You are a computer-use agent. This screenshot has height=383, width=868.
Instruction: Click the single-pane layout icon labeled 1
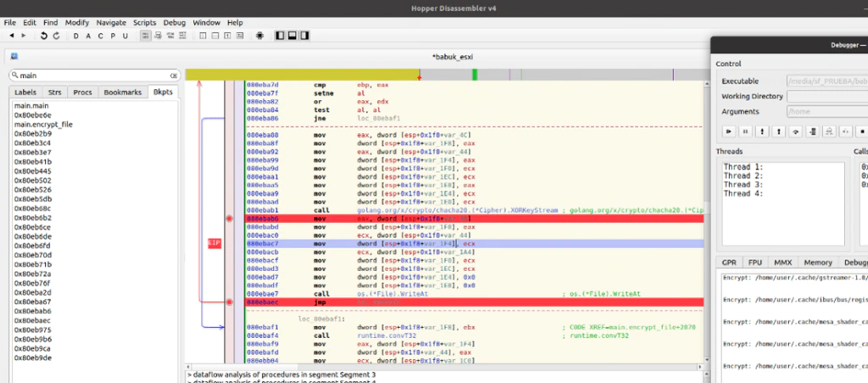pos(227,36)
